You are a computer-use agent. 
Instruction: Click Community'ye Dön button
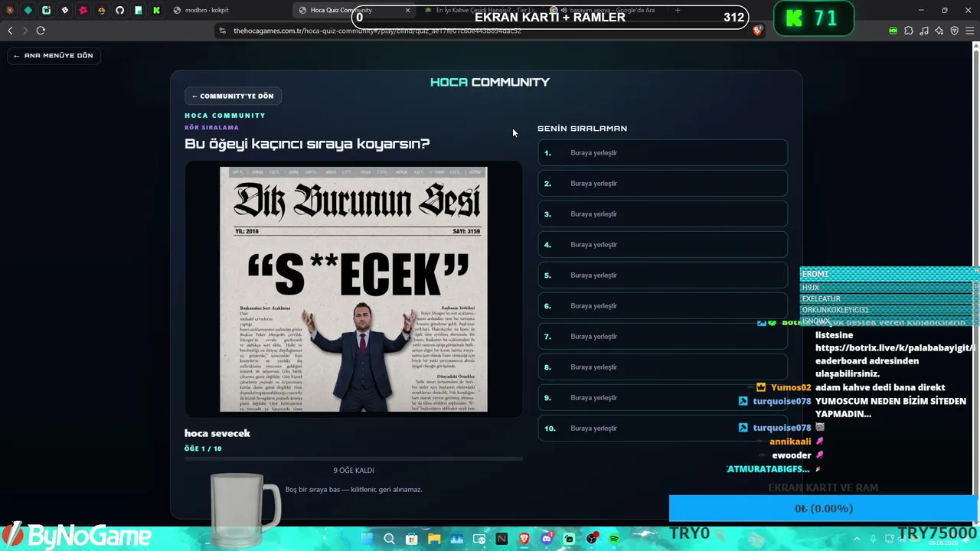pos(233,96)
